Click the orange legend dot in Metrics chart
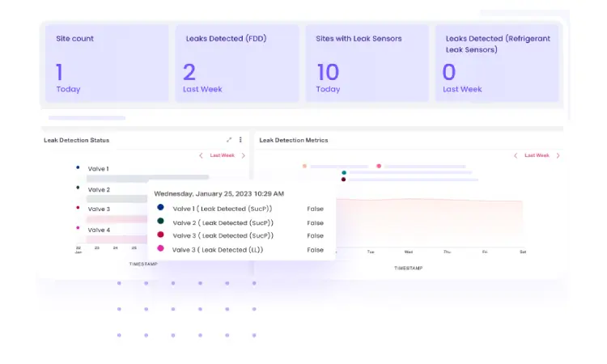 click(304, 166)
